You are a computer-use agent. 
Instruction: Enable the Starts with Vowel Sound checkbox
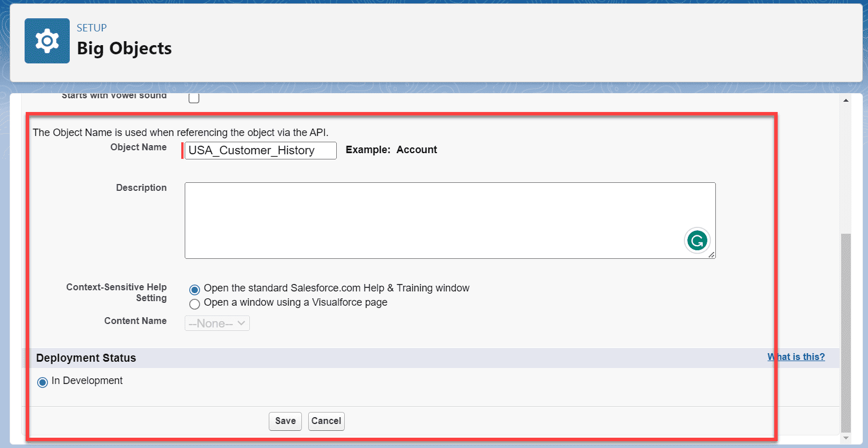click(193, 97)
